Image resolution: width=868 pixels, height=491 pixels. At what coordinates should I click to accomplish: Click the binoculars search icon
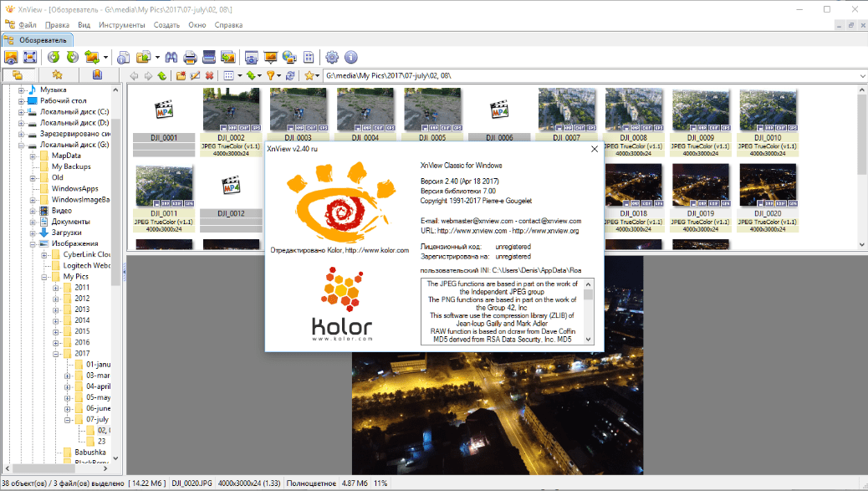click(171, 57)
